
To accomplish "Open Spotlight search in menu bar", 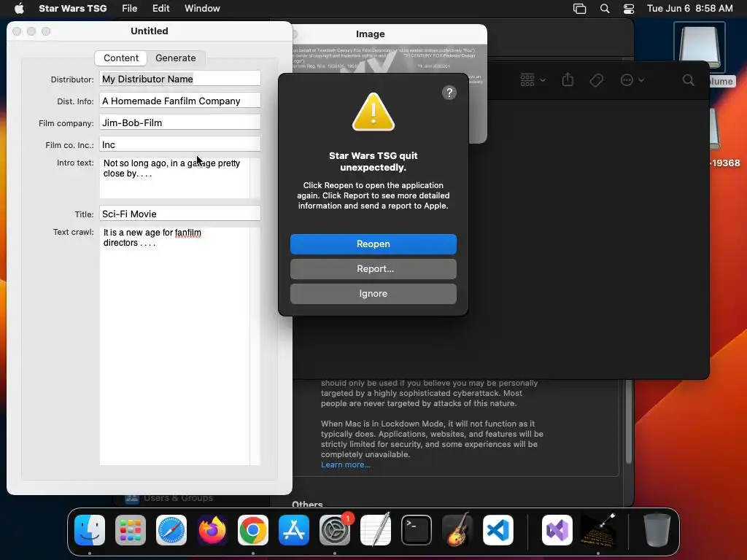I will pyautogui.click(x=605, y=9).
